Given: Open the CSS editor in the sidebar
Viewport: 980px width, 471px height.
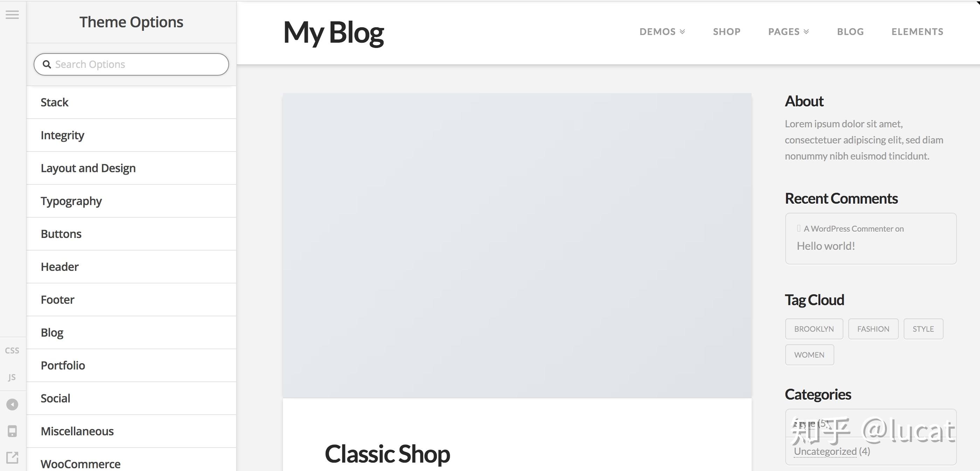Looking at the screenshot, I should point(12,351).
